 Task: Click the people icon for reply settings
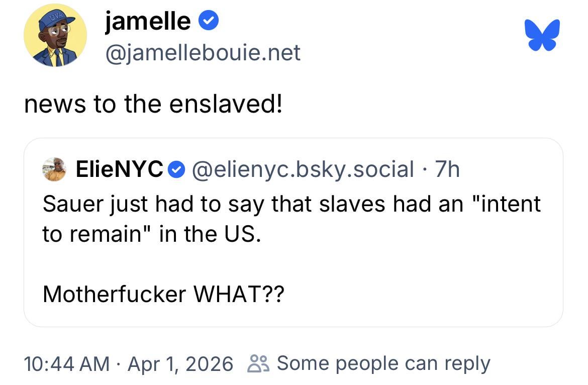(x=258, y=363)
